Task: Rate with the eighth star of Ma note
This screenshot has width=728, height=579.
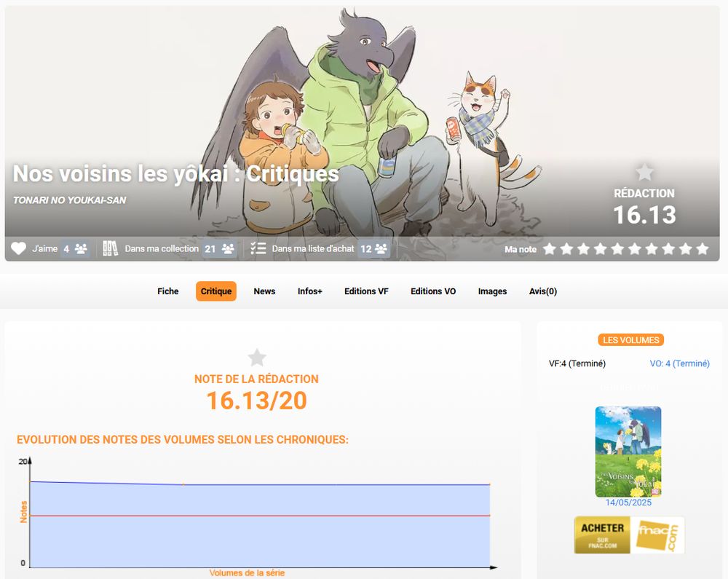Action: pos(668,249)
